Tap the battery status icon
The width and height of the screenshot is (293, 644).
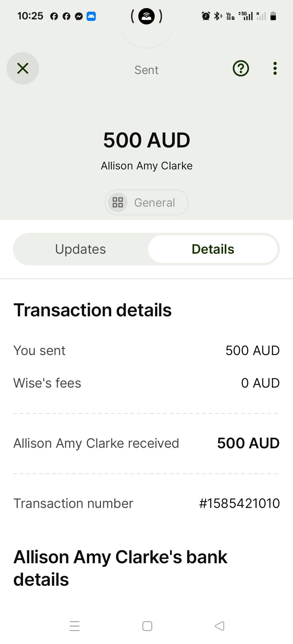(273, 16)
